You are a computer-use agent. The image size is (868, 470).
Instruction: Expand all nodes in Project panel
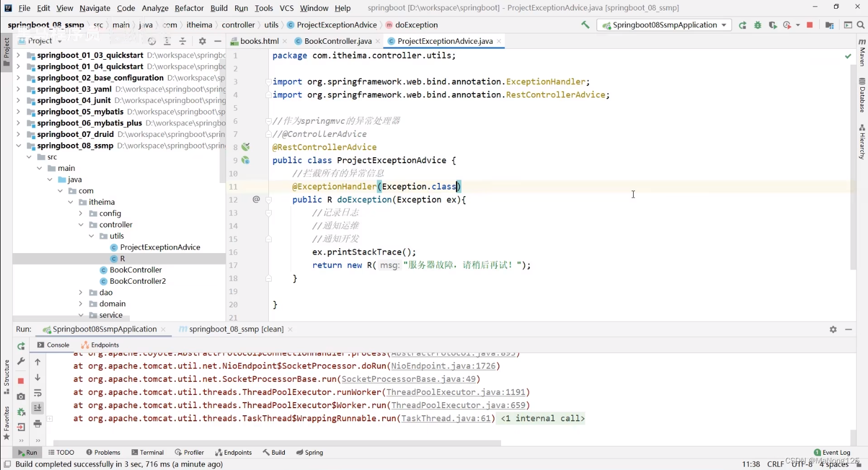pos(168,41)
